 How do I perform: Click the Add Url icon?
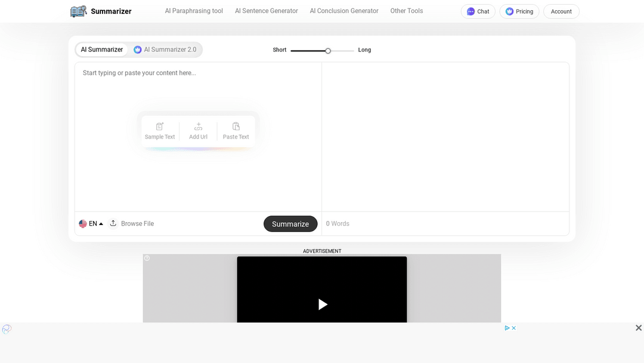pos(198,127)
